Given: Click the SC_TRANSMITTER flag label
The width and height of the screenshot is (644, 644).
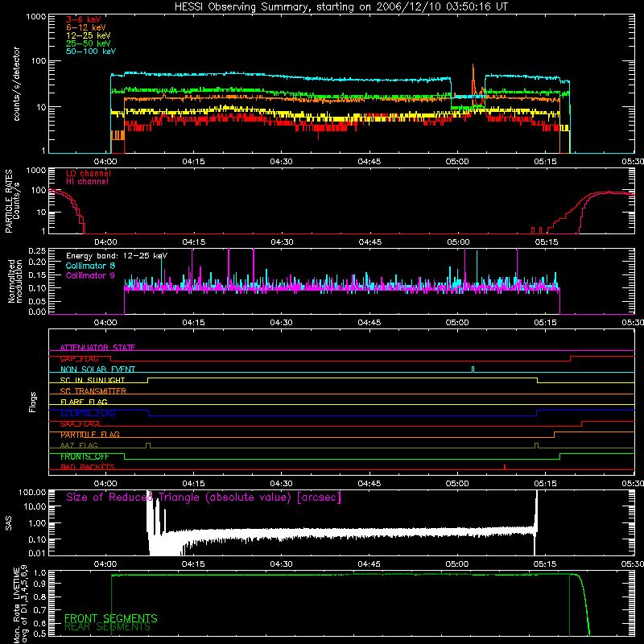Looking at the screenshot, I should [x=93, y=391].
